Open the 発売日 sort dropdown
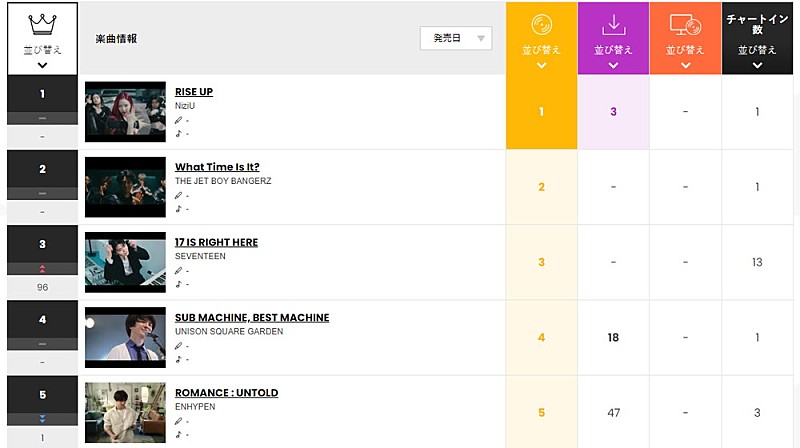 456,39
